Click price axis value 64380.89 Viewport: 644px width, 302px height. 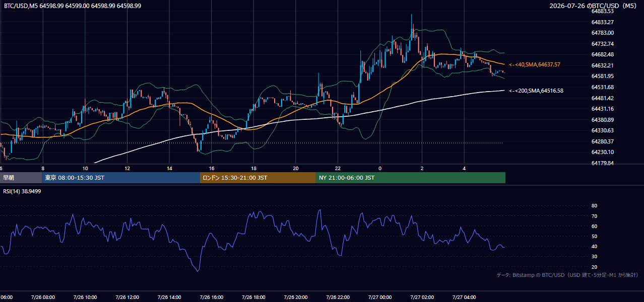(602, 120)
